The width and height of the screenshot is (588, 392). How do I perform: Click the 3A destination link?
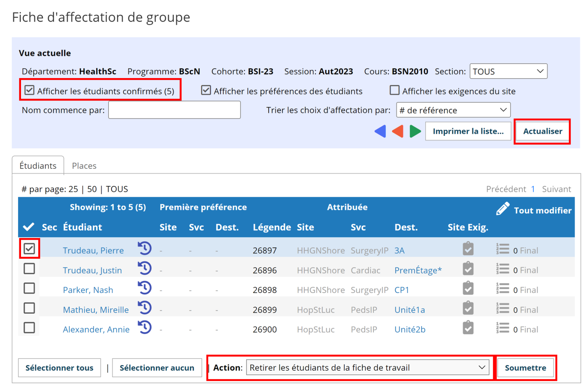click(399, 251)
